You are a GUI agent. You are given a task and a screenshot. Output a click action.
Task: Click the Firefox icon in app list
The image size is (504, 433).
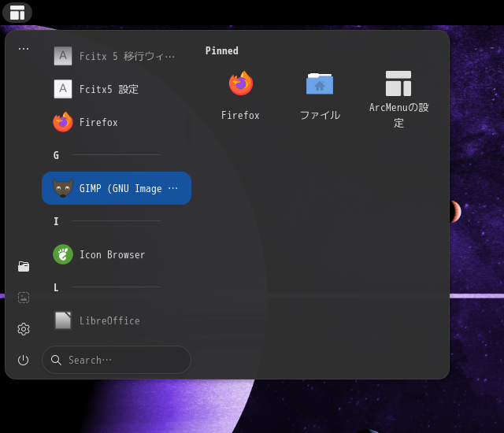(x=63, y=122)
